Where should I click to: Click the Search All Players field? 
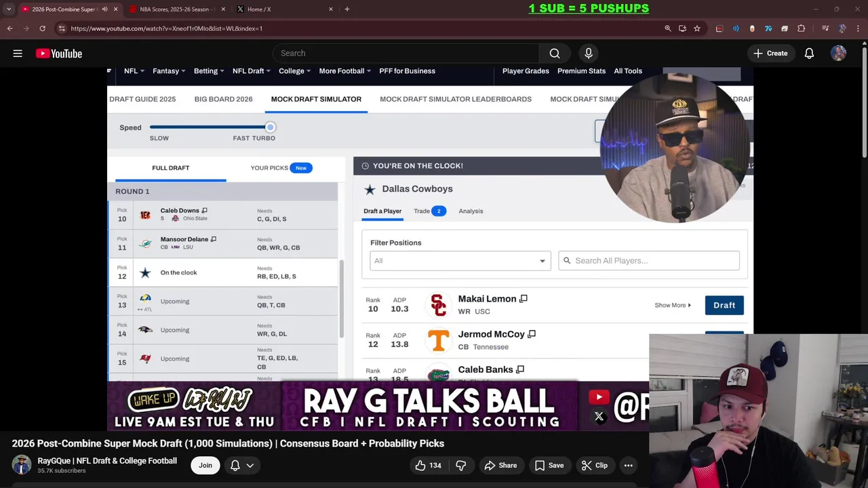point(649,261)
